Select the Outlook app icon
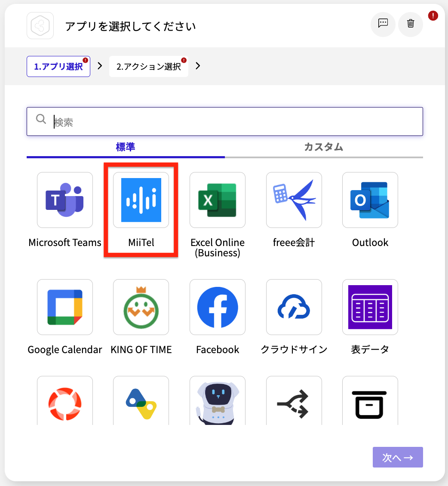This screenshot has height=486, width=448. (x=370, y=200)
